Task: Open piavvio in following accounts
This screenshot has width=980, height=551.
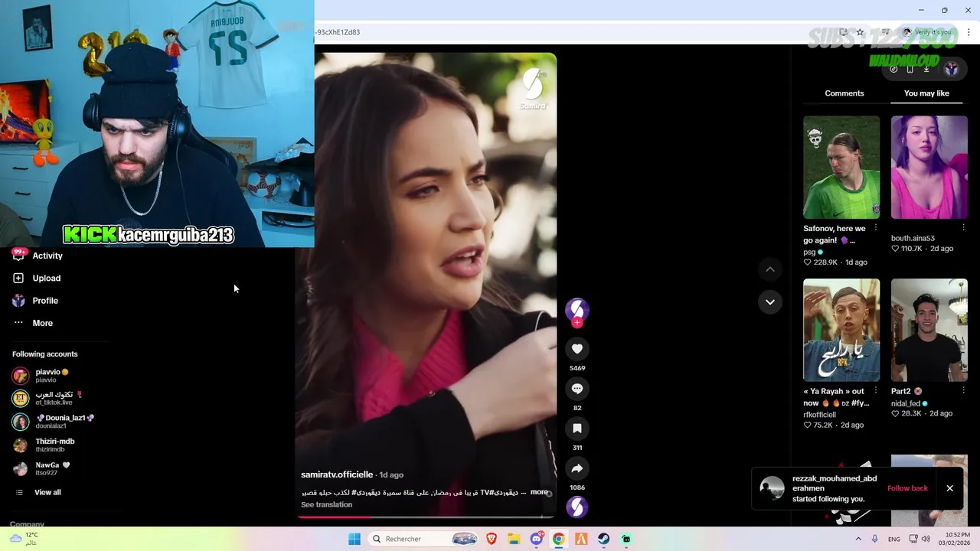Action: pyautogui.click(x=43, y=375)
